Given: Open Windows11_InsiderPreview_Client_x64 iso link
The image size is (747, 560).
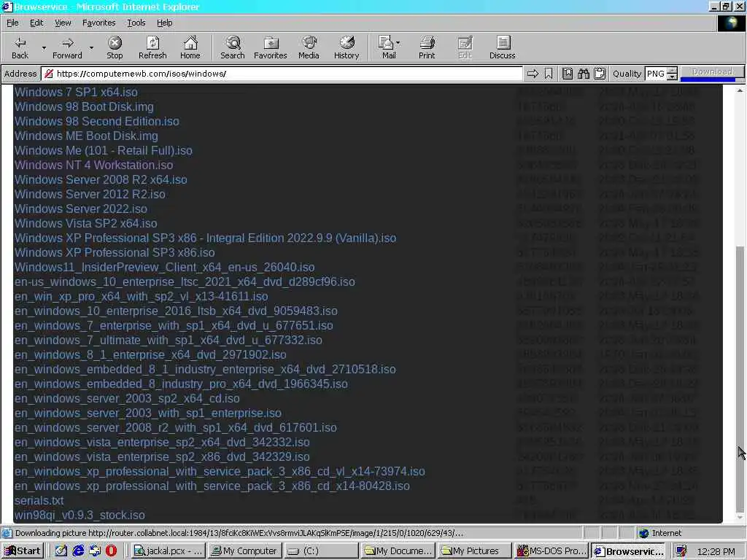Looking at the screenshot, I should point(164,267).
